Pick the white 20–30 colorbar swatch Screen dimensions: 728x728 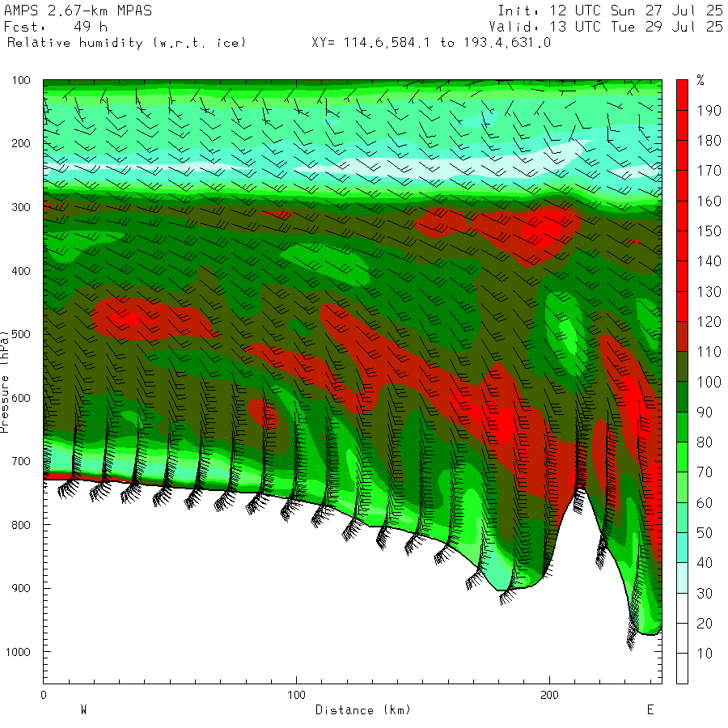pyautogui.click(x=682, y=608)
